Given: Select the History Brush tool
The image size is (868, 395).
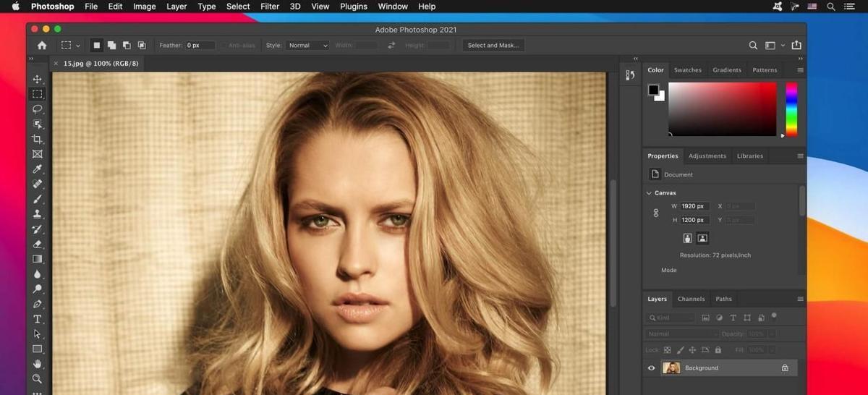Looking at the screenshot, I should (x=38, y=229).
